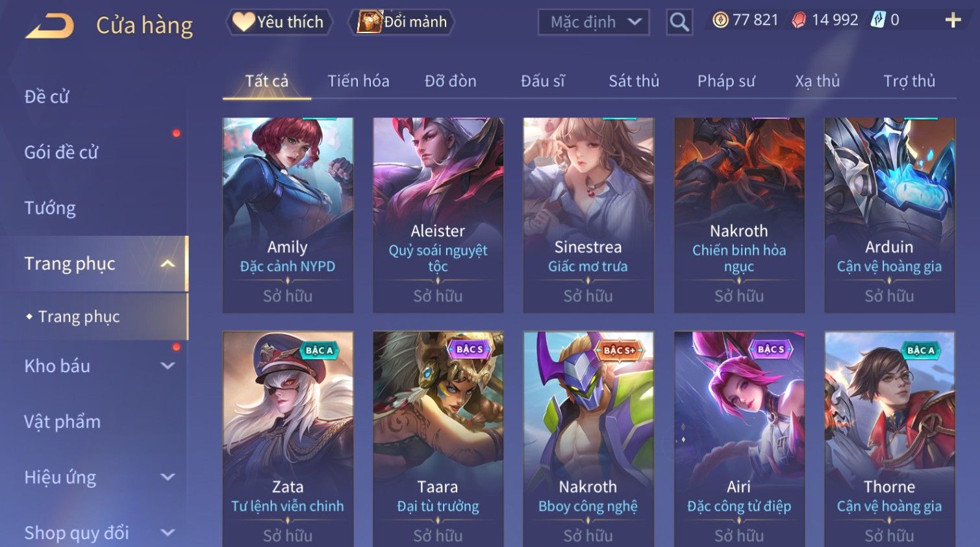Select the Trang phục sub-item
The height and width of the screenshot is (547, 980).
[79, 317]
